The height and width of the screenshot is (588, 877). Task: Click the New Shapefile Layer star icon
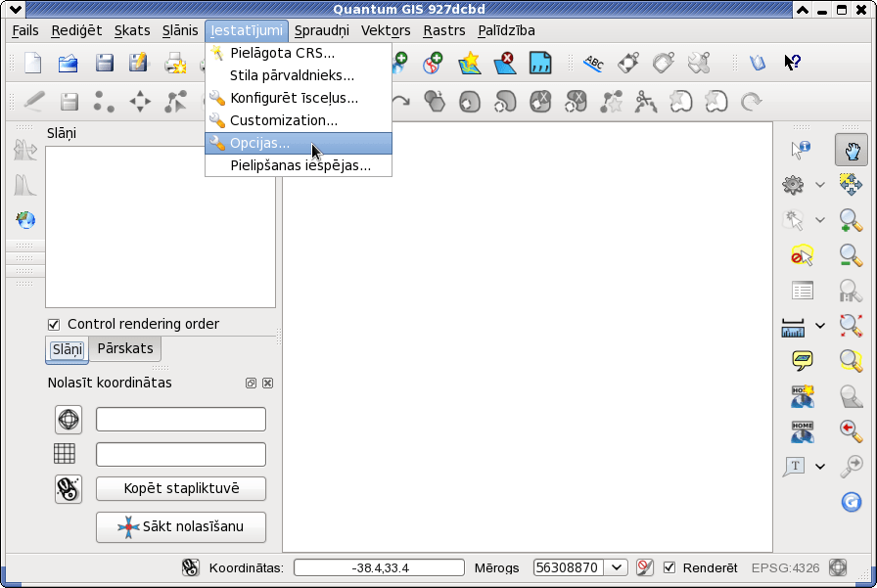coord(469,63)
